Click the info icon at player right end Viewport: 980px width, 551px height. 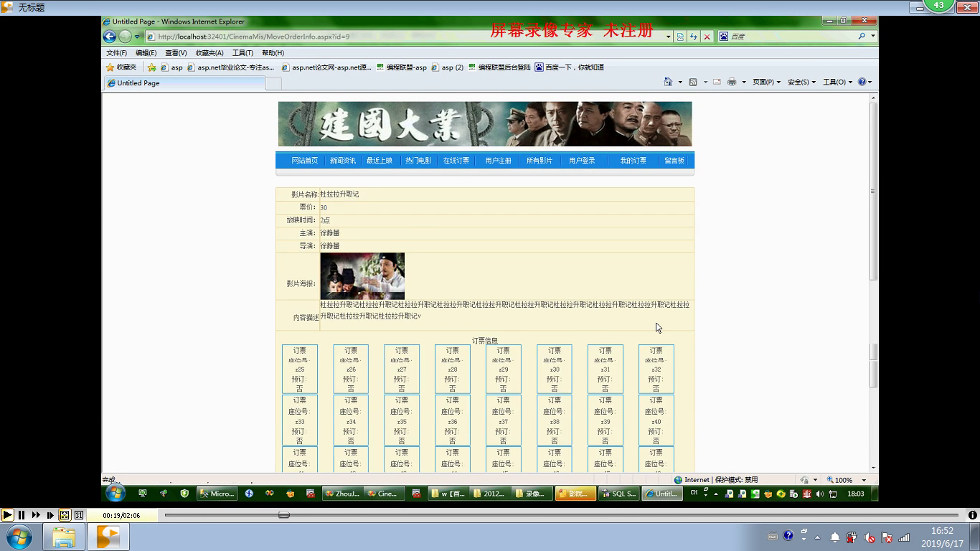point(973,514)
